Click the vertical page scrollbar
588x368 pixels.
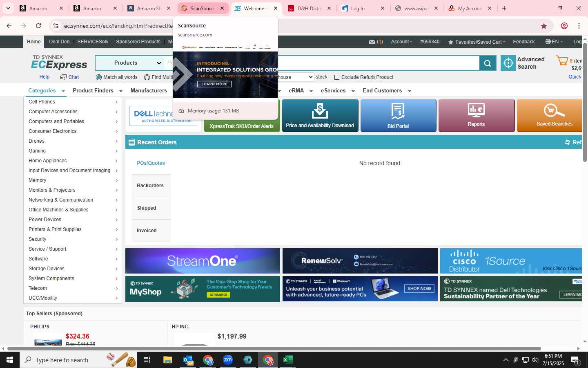(585, 102)
